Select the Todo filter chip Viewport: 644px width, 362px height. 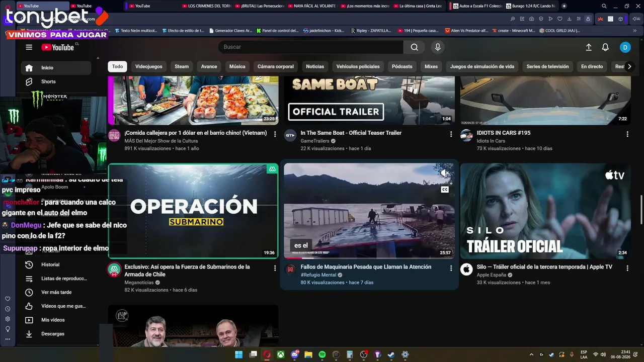click(x=117, y=66)
